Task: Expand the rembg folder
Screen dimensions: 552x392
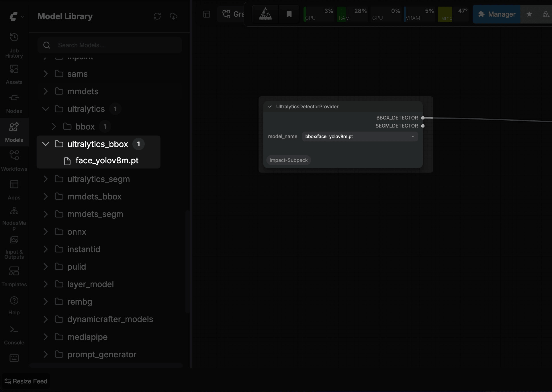Action: pyautogui.click(x=46, y=302)
